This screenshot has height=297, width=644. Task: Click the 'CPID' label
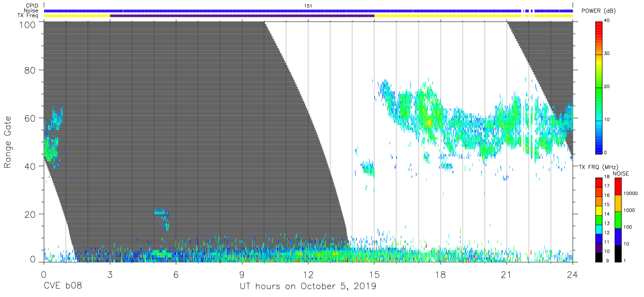(32, 6)
